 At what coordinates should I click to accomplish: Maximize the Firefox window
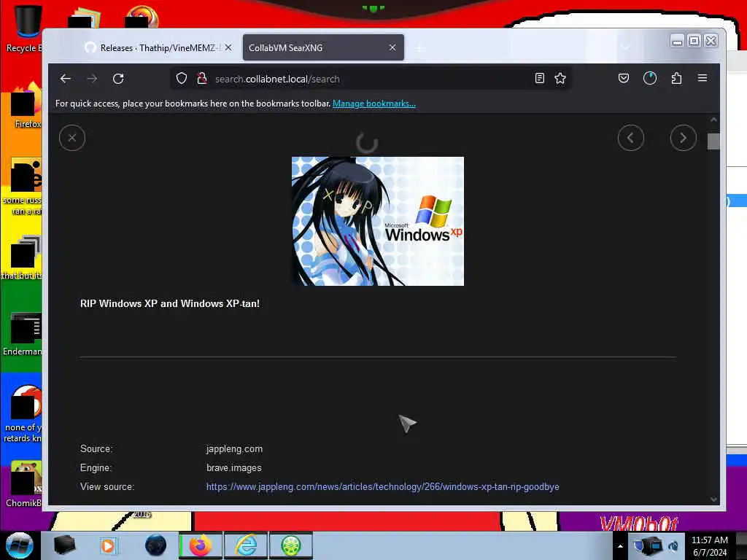(x=694, y=41)
